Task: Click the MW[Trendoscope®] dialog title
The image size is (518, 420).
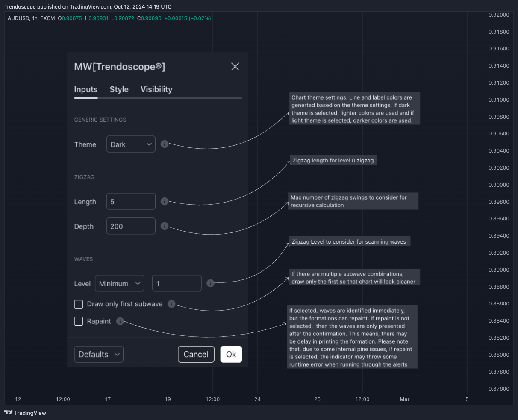Action: pyautogui.click(x=120, y=67)
